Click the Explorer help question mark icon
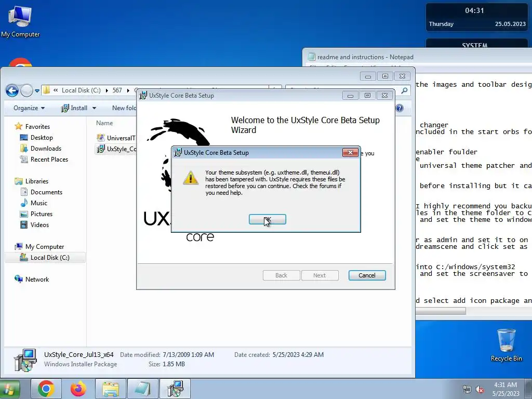This screenshot has width=532, height=399. pyautogui.click(x=400, y=108)
